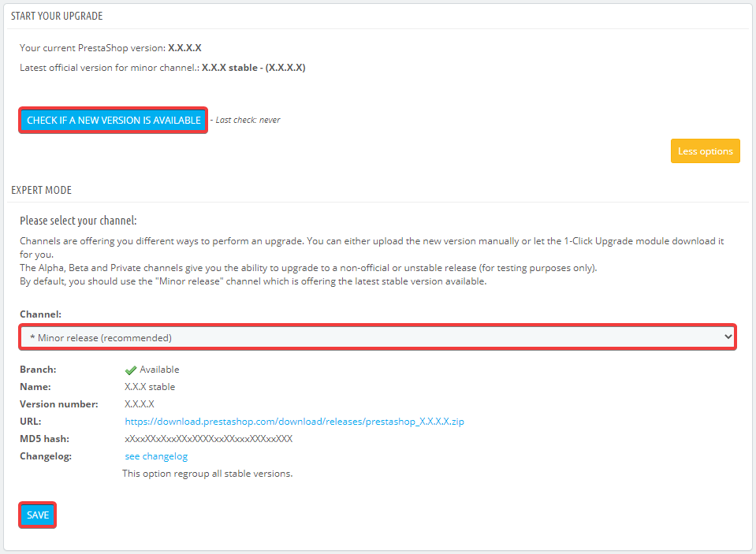The image size is (756, 554).
Task: Click the Name value X.X.X stable
Action: tap(150, 387)
